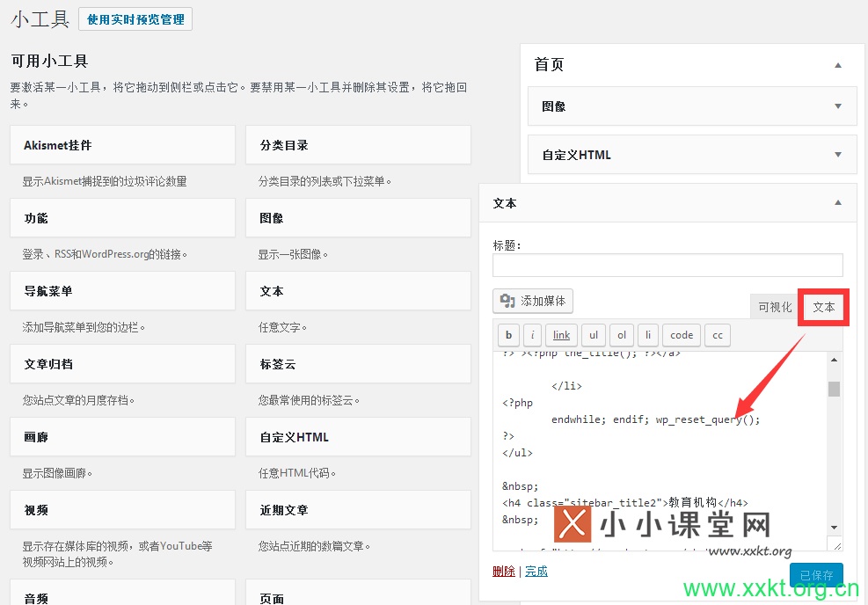Switch to the 文本 editor tab

(x=824, y=307)
